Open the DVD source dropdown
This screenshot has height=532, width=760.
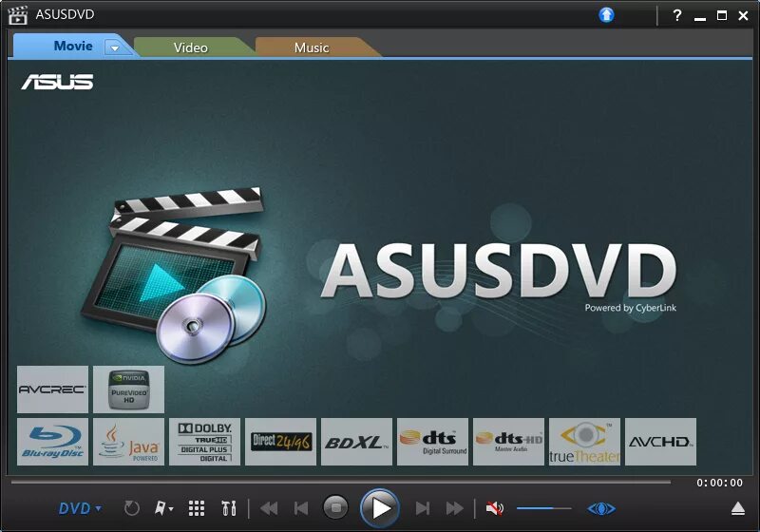[x=80, y=508]
